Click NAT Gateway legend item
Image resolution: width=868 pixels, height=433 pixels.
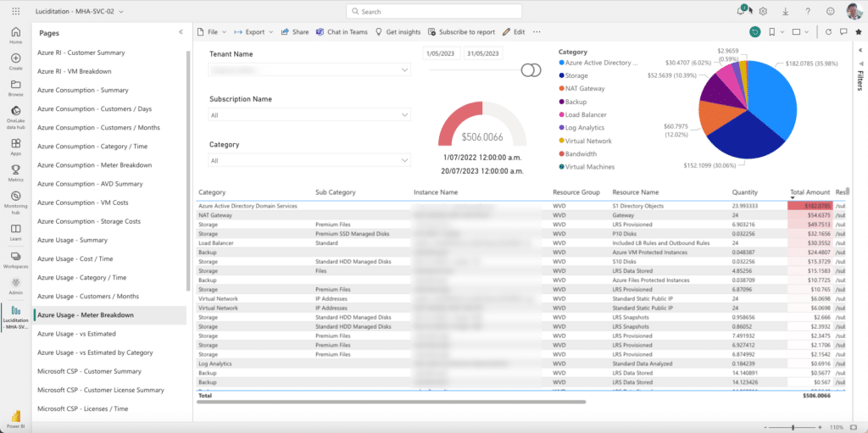(x=581, y=89)
